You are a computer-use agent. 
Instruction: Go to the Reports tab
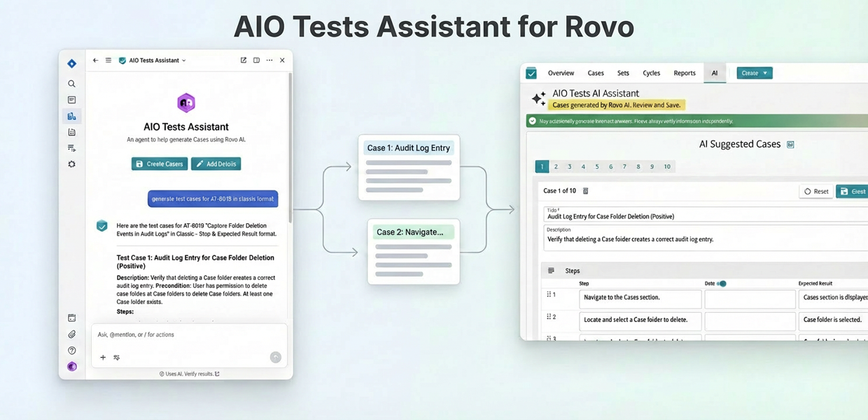685,73
